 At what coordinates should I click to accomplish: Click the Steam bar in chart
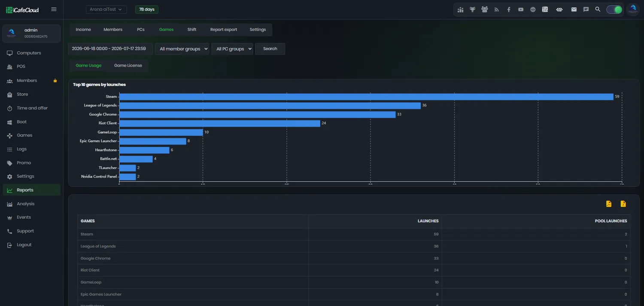coord(366,97)
